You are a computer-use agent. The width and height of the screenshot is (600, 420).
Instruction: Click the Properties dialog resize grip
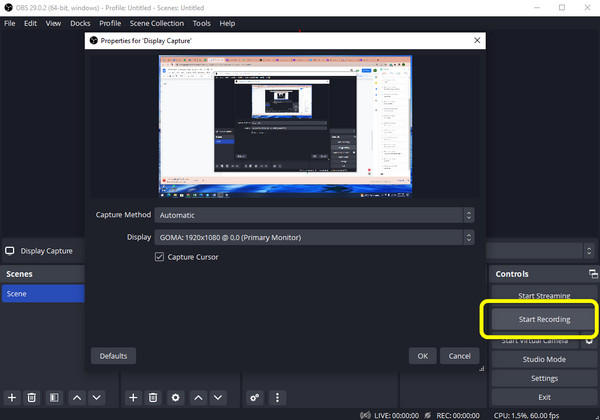(481, 368)
